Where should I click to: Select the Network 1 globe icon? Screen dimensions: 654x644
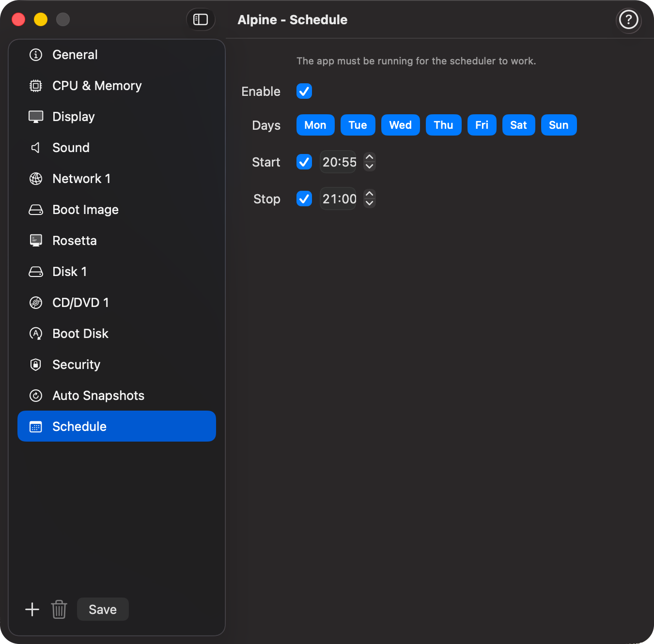click(x=35, y=178)
